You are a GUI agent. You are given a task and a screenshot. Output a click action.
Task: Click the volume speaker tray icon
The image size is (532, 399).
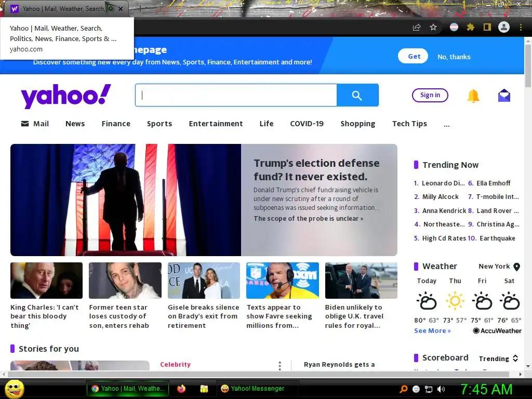coord(441,389)
